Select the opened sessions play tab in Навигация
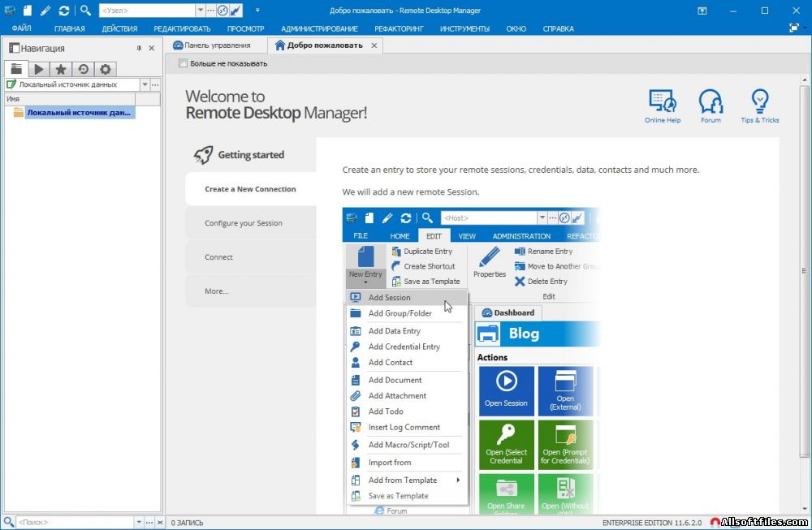812x530 pixels. [x=39, y=69]
